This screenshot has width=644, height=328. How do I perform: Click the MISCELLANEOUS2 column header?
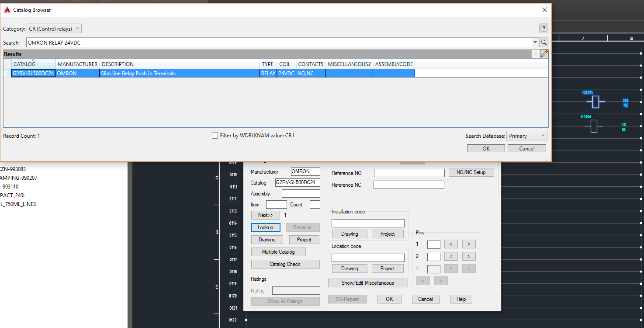point(350,64)
